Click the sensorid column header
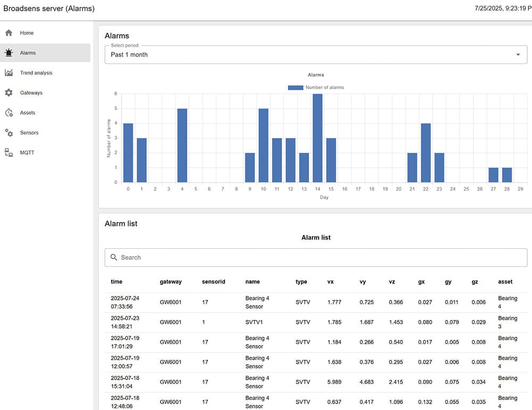Image resolution: width=532 pixels, height=410 pixels. pyautogui.click(x=213, y=282)
